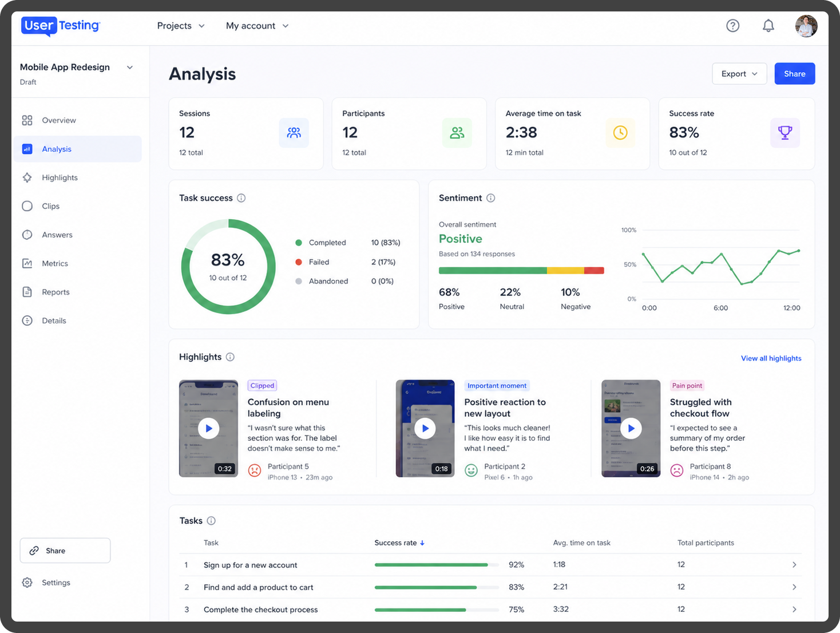The image size is (840, 633).
Task: Play the Positive reaction to new layout clip
Action: pyautogui.click(x=425, y=428)
